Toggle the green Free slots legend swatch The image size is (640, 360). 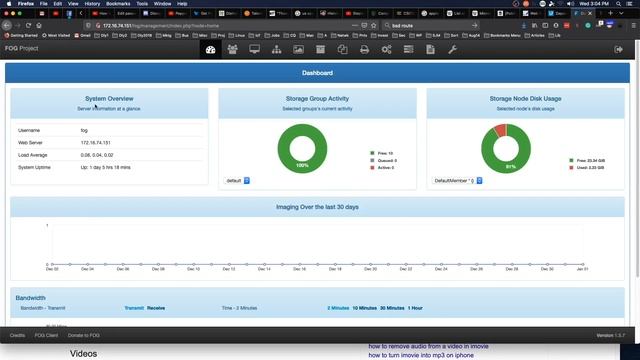coord(372,153)
